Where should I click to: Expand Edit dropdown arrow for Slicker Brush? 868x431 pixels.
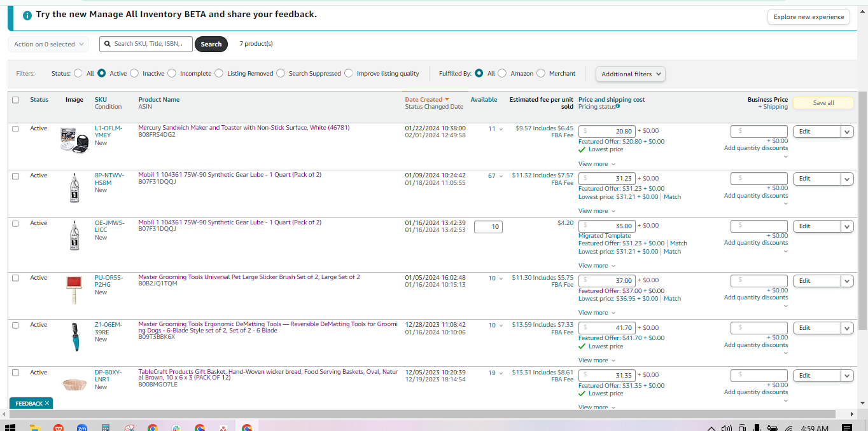tap(847, 281)
